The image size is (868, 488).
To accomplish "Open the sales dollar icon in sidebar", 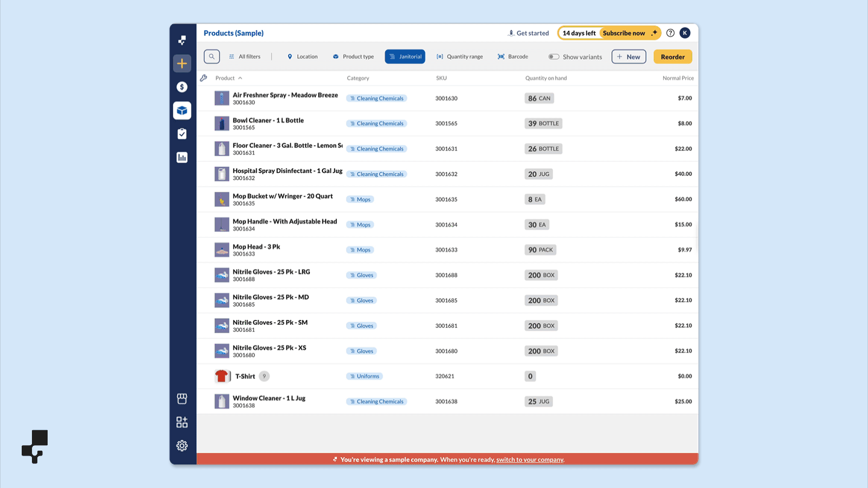I will pyautogui.click(x=182, y=87).
